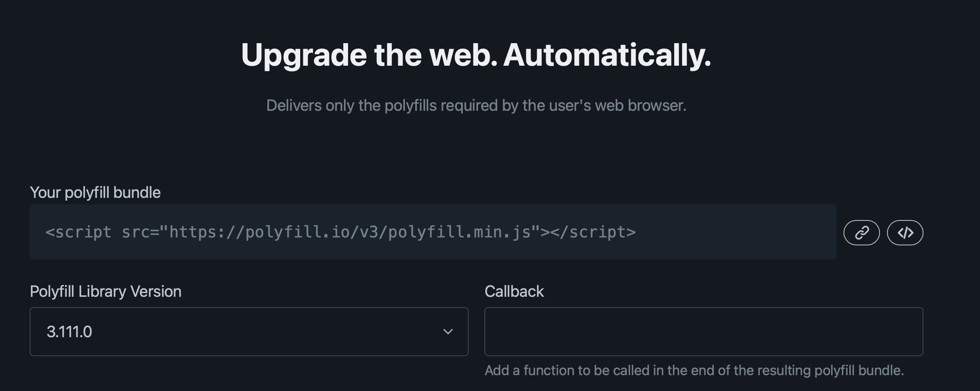Viewport: 980px width, 391px height.
Task: Click the "Callback" field label
Action: coord(514,292)
